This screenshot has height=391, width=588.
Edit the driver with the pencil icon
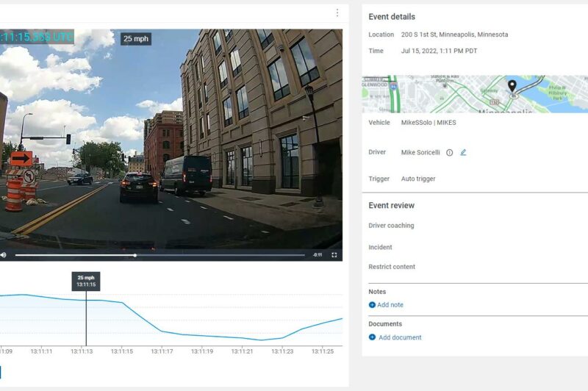pyautogui.click(x=463, y=152)
